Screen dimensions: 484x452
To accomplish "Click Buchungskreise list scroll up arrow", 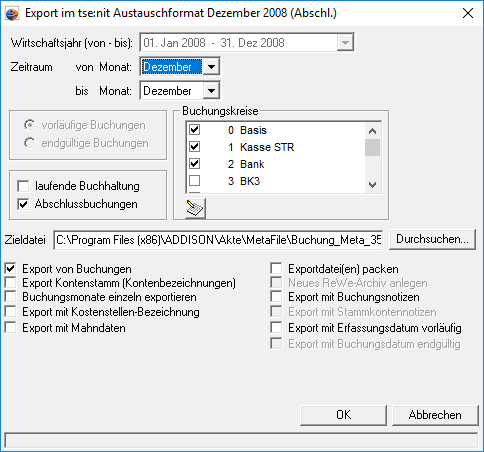I will (x=372, y=131).
